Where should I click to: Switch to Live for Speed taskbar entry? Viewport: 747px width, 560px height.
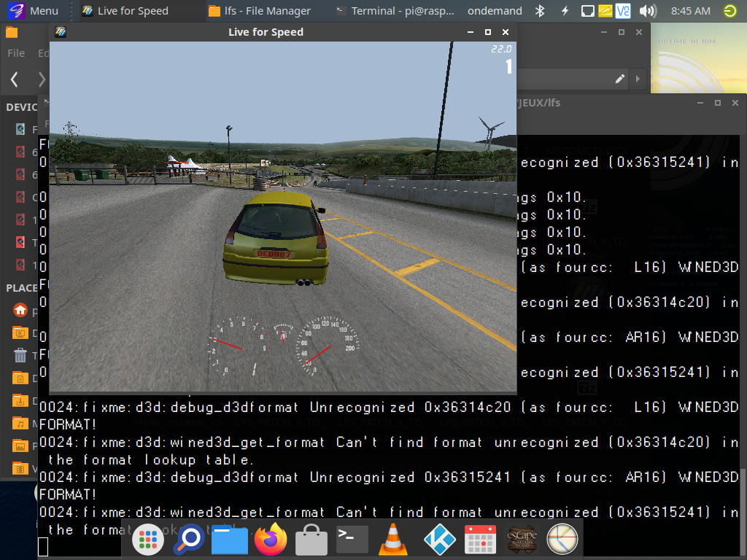click(x=125, y=10)
